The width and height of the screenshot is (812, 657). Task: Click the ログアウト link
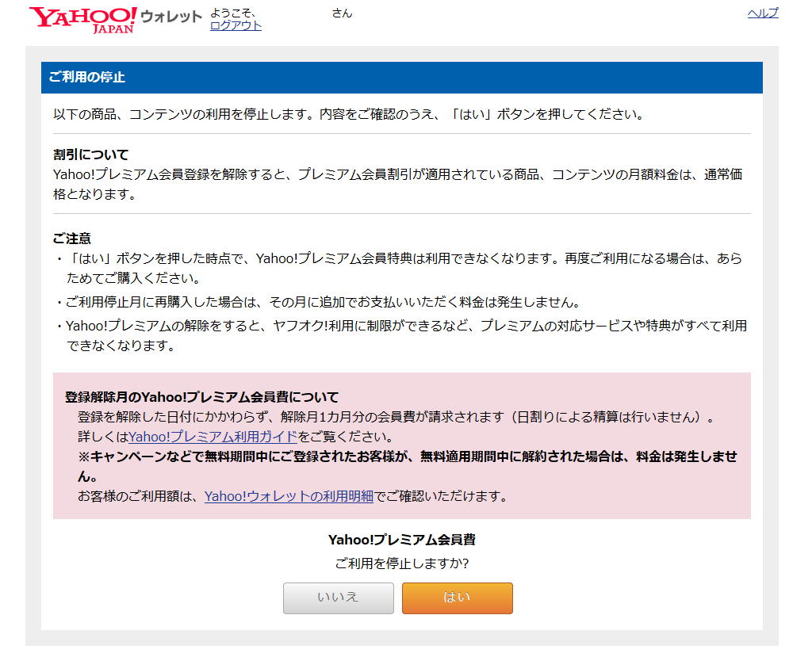coord(236,25)
